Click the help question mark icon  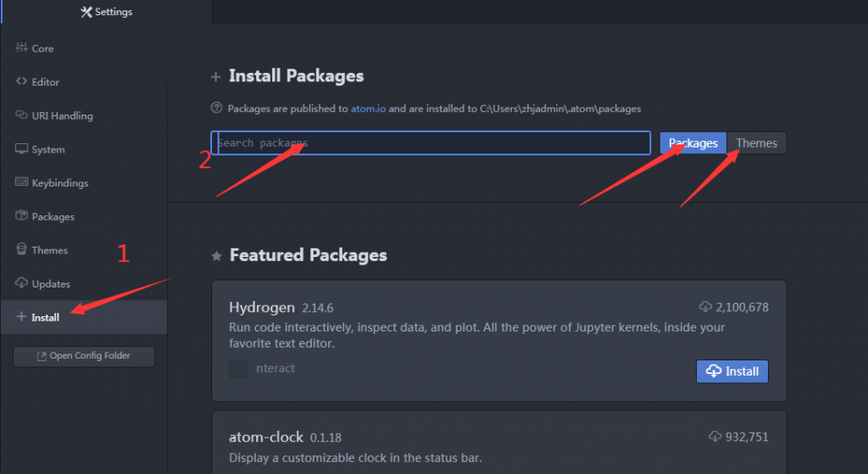216,108
